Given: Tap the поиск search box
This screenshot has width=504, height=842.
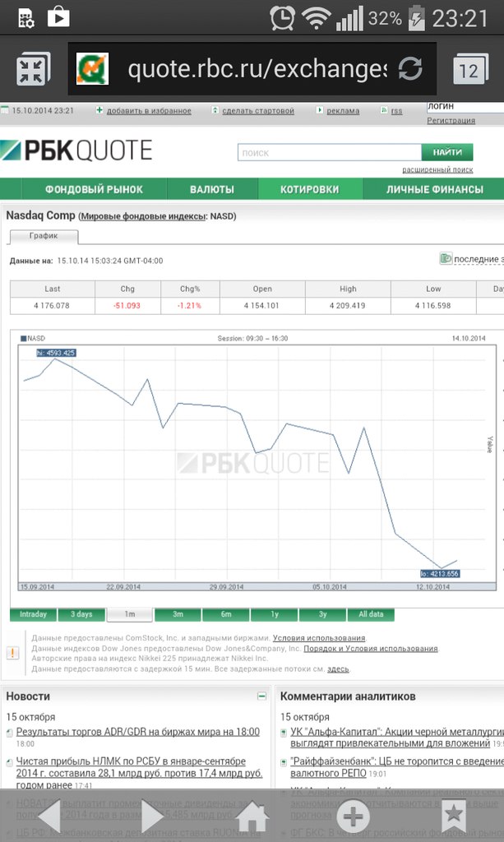Looking at the screenshot, I should click(329, 152).
